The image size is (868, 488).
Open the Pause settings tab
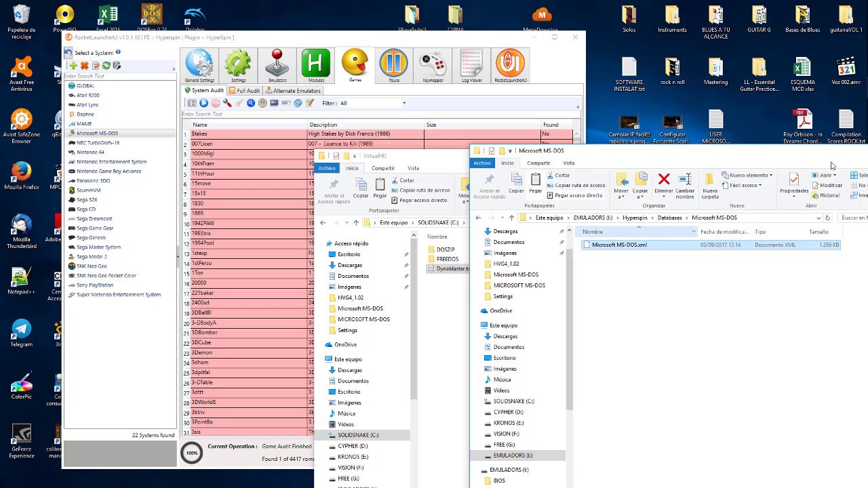tap(393, 66)
